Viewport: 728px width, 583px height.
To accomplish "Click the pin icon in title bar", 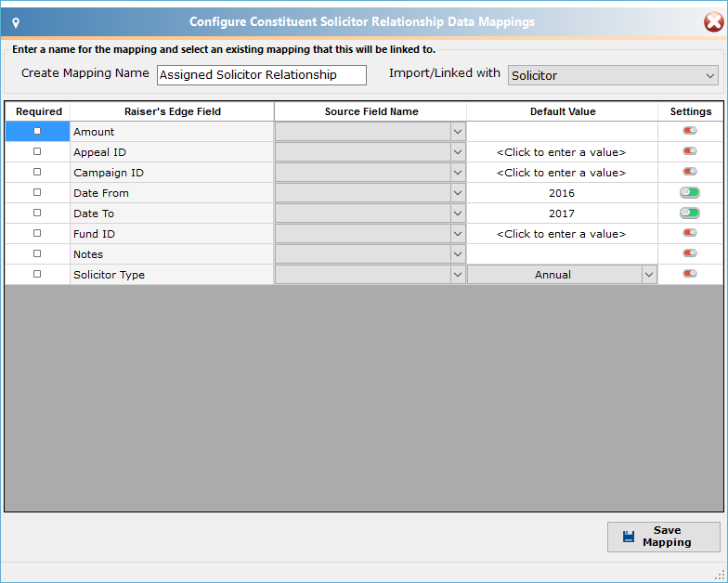I will 16,22.
